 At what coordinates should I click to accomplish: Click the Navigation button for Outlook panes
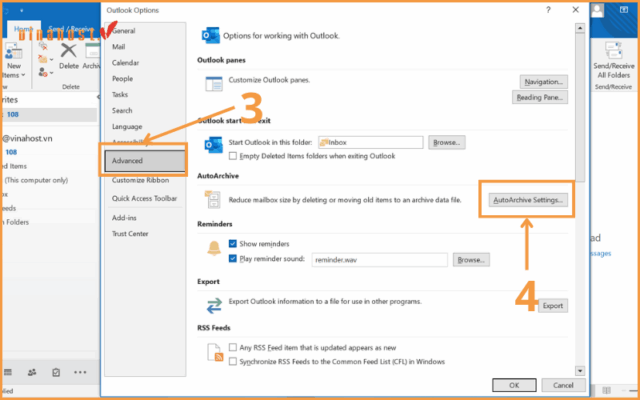543,81
